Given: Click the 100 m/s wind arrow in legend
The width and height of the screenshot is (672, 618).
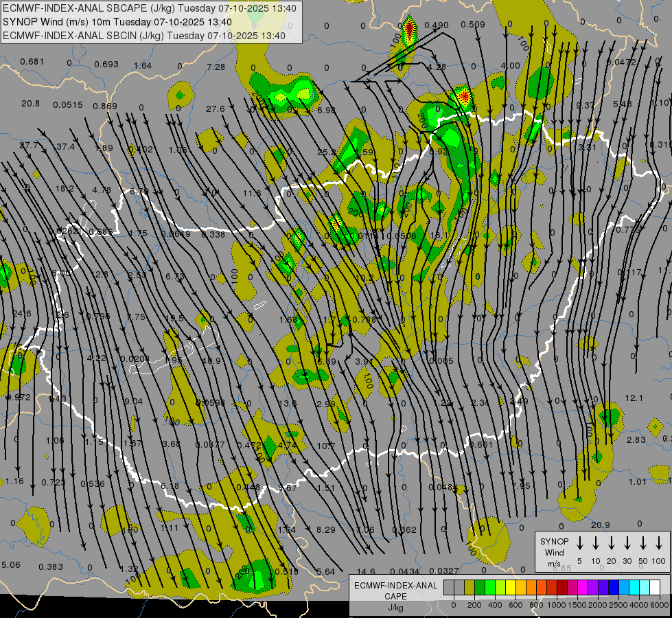Looking at the screenshot, I should (x=659, y=543).
